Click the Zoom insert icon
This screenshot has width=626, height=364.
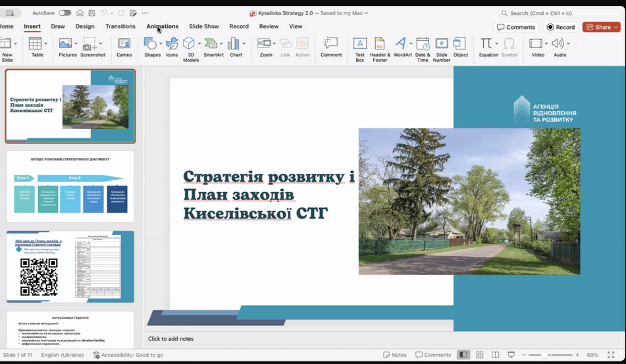click(265, 43)
